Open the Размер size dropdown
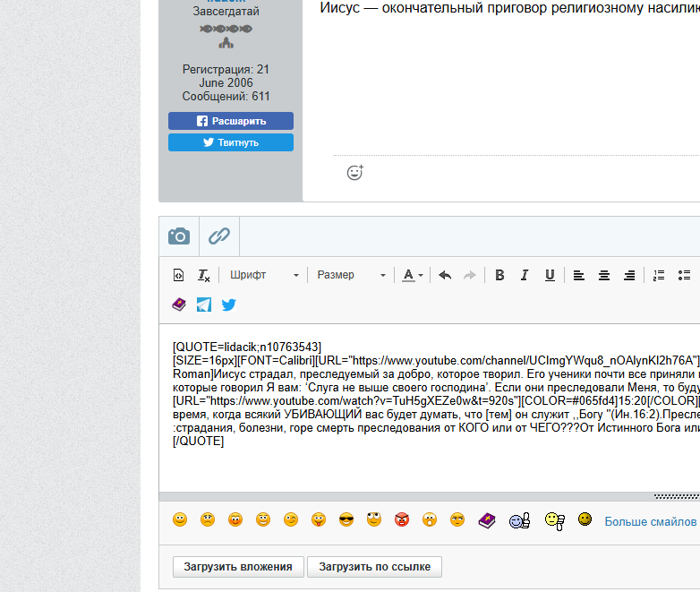The width and height of the screenshot is (700, 592). [x=351, y=275]
